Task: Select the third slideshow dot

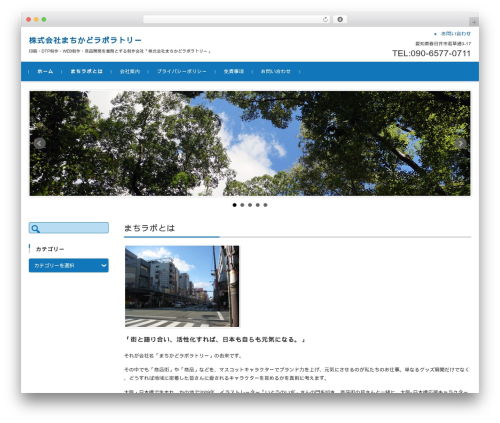Action: pos(250,205)
